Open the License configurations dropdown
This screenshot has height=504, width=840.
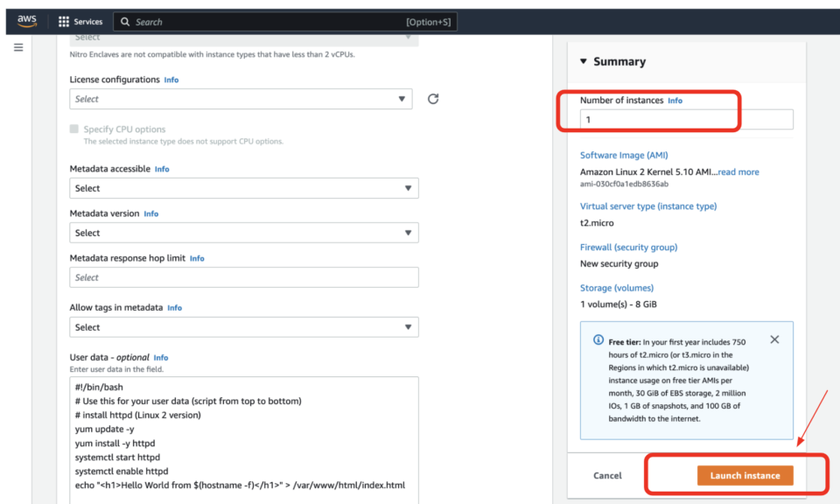pos(241,99)
